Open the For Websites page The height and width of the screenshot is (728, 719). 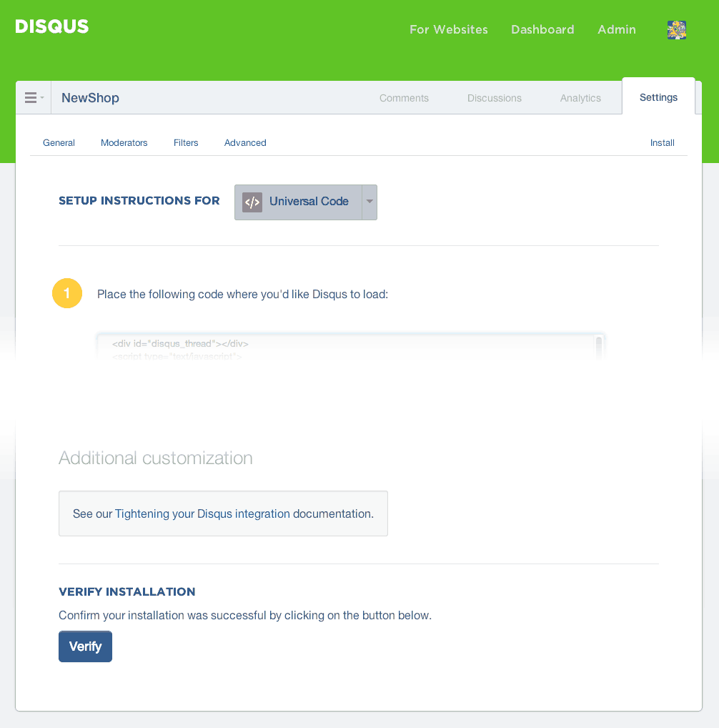pos(449,30)
